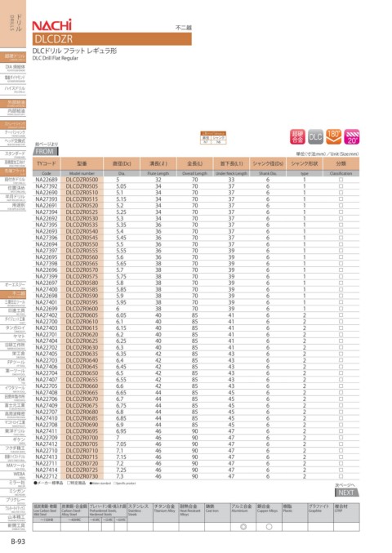The width and height of the screenshot is (392, 553).
Task: Click code cell NA22700
Action: pyautogui.click(x=47, y=322)
